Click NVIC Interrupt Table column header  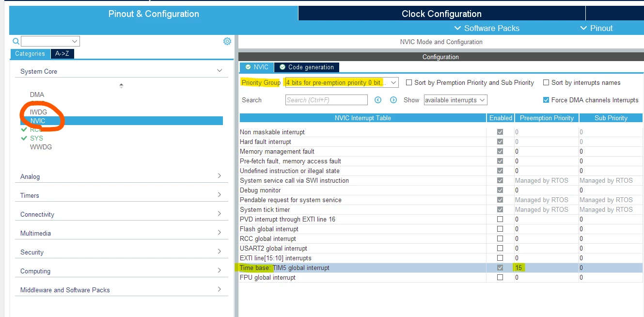(362, 118)
